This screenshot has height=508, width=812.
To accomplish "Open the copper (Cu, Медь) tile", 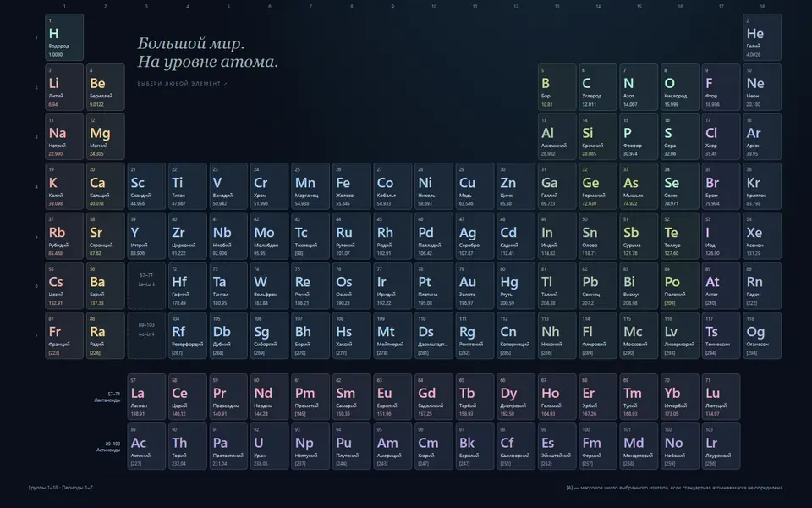I will pyautogui.click(x=475, y=186).
